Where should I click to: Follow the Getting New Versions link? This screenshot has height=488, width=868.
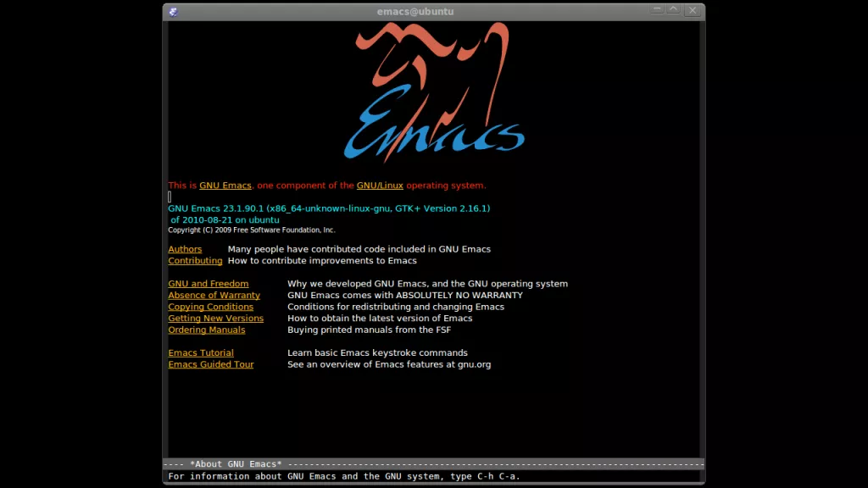click(x=215, y=319)
